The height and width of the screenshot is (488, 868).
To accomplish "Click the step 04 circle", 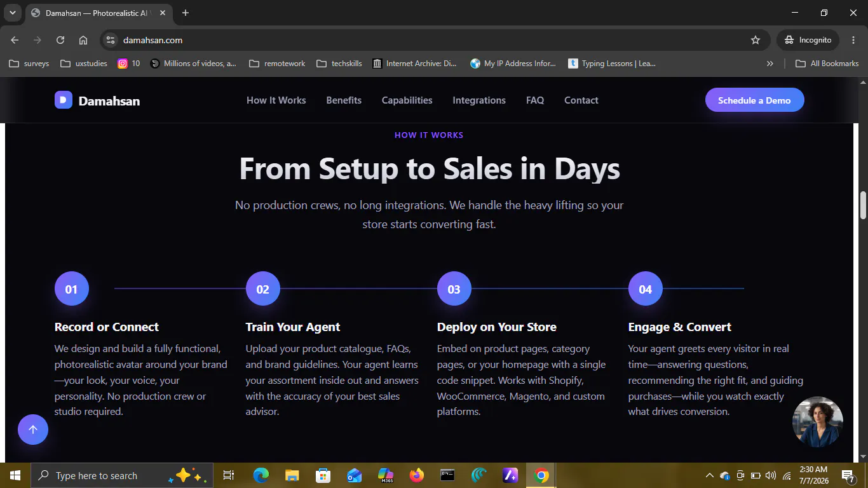I will click(646, 289).
